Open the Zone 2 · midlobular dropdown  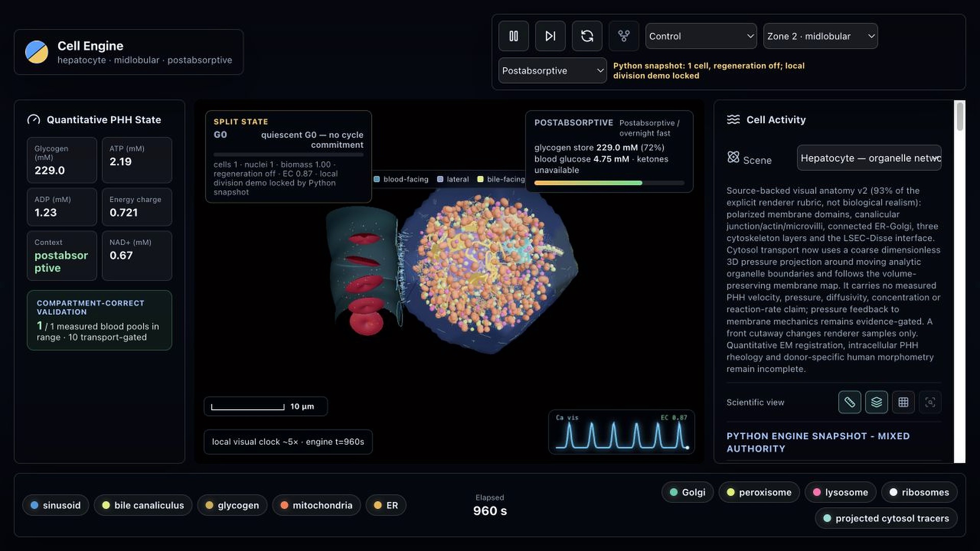pyautogui.click(x=820, y=36)
